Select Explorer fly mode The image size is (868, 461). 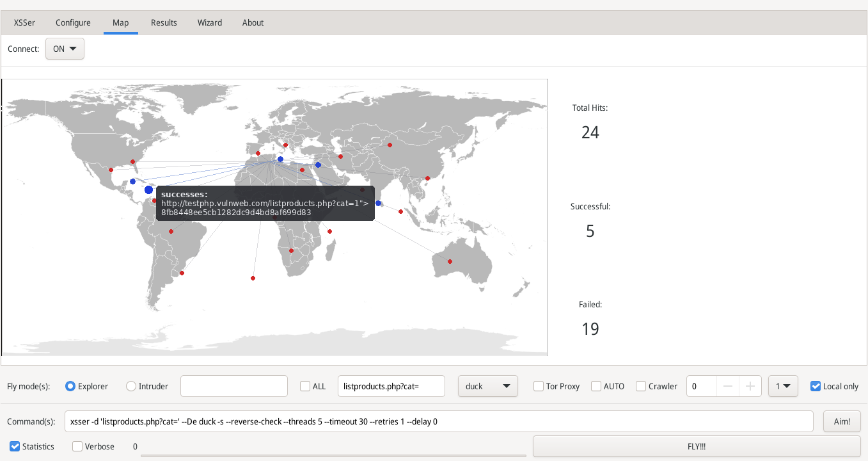pos(87,386)
